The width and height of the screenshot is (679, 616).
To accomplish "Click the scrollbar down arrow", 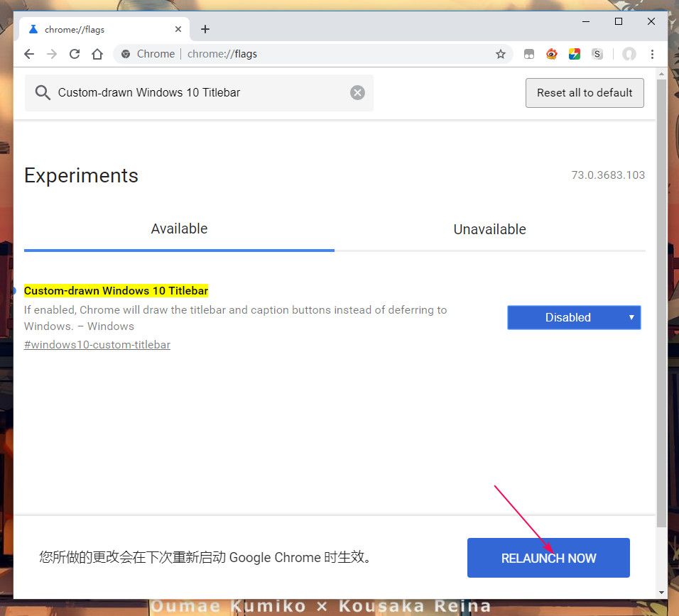I will click(661, 593).
